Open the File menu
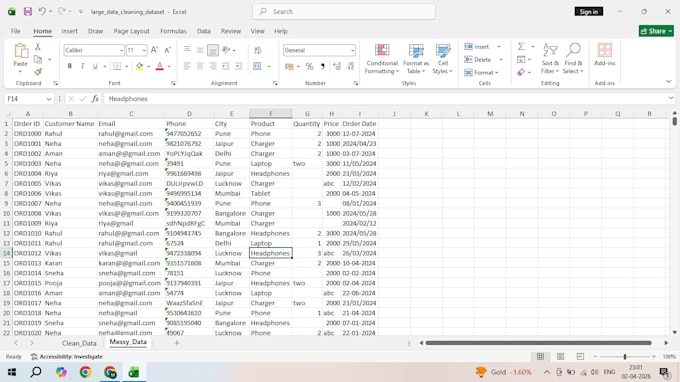Viewport: 680px width, 382px height. click(x=16, y=31)
